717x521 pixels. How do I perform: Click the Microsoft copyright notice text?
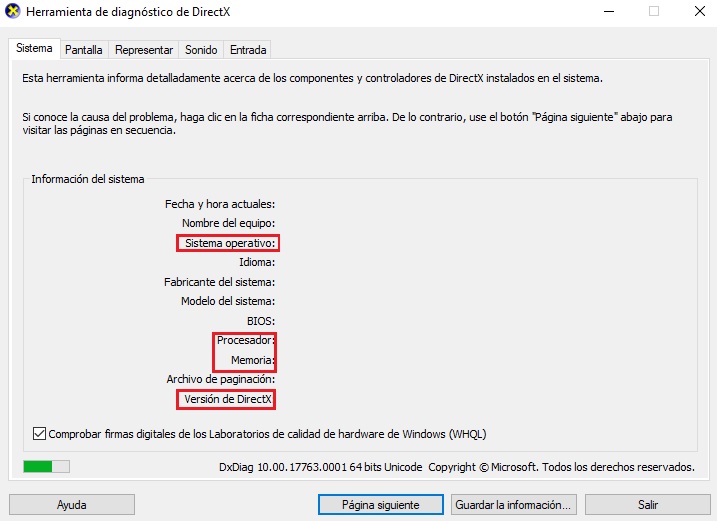562,467
